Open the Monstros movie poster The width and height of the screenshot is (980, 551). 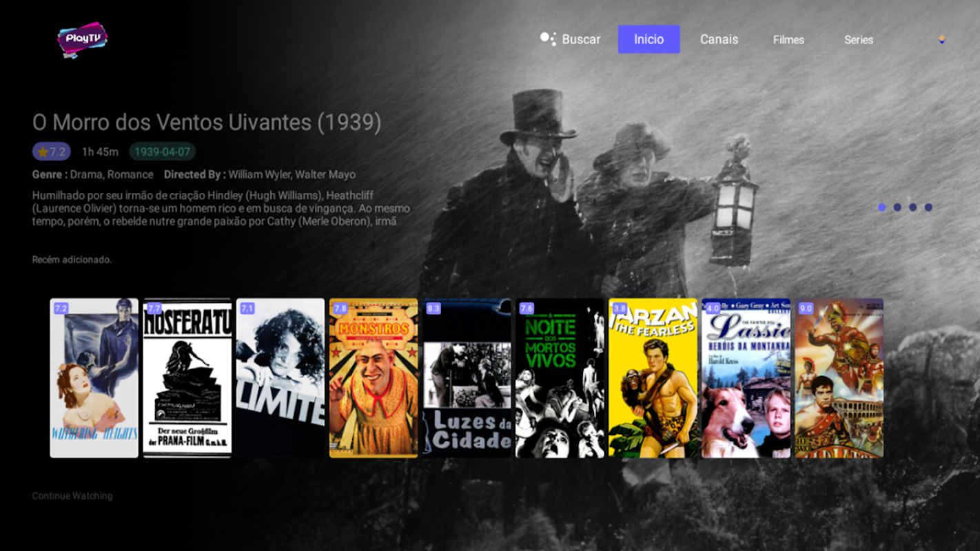(x=374, y=378)
